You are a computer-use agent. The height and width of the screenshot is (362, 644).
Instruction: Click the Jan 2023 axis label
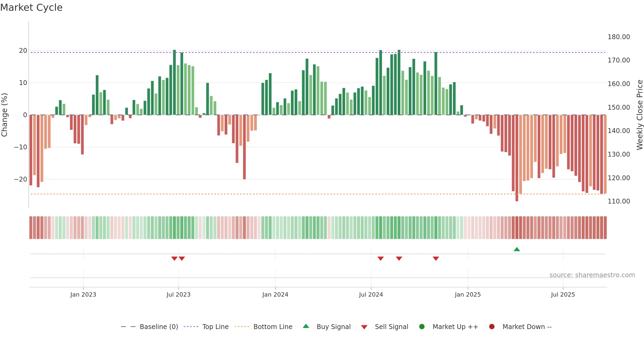point(83,294)
